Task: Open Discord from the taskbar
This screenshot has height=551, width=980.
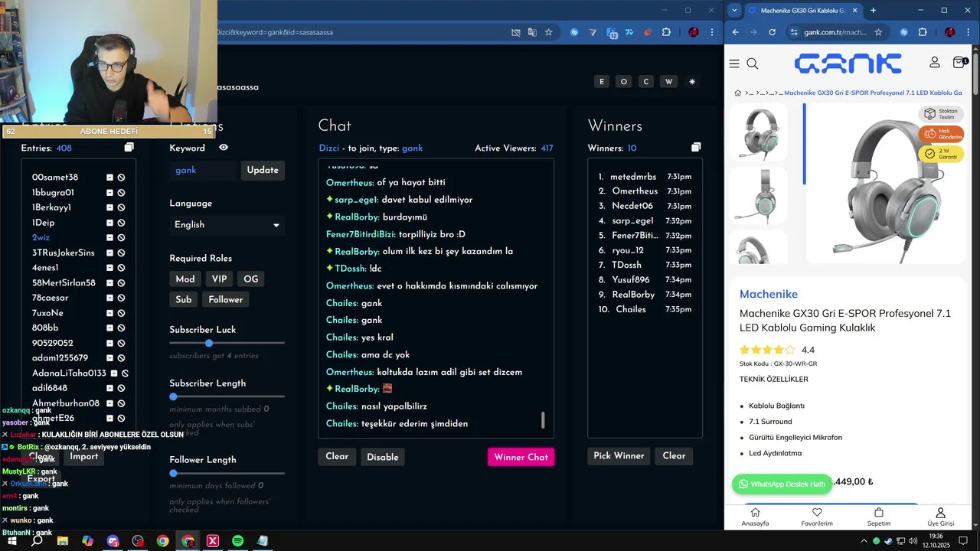Action: tap(113, 541)
